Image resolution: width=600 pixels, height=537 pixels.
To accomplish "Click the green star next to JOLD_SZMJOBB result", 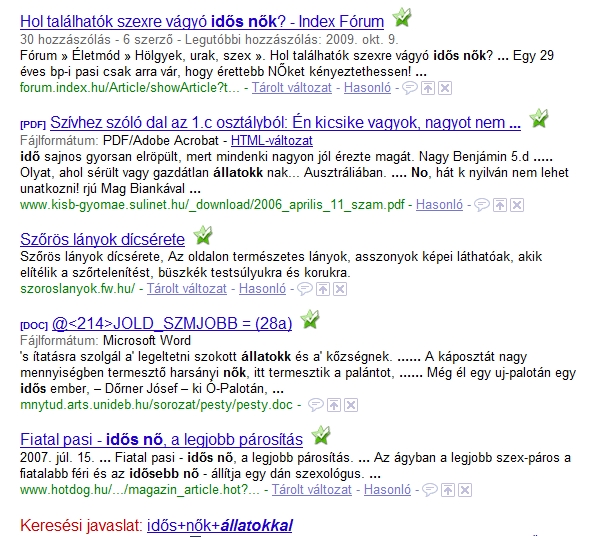I will tap(310, 319).
